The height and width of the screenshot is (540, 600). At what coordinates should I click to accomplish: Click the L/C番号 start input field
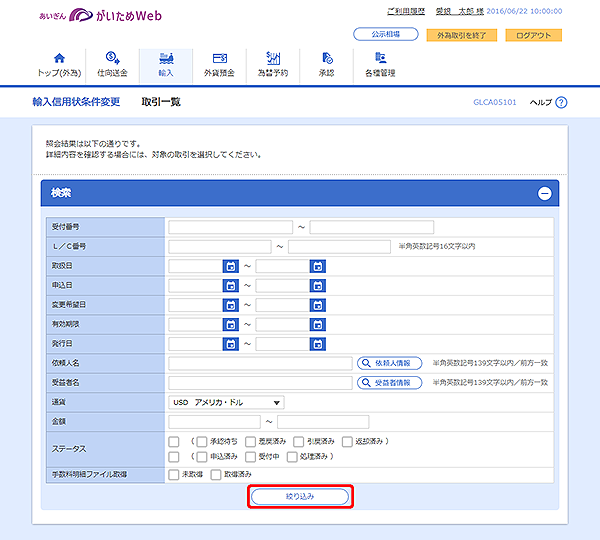pos(220,247)
